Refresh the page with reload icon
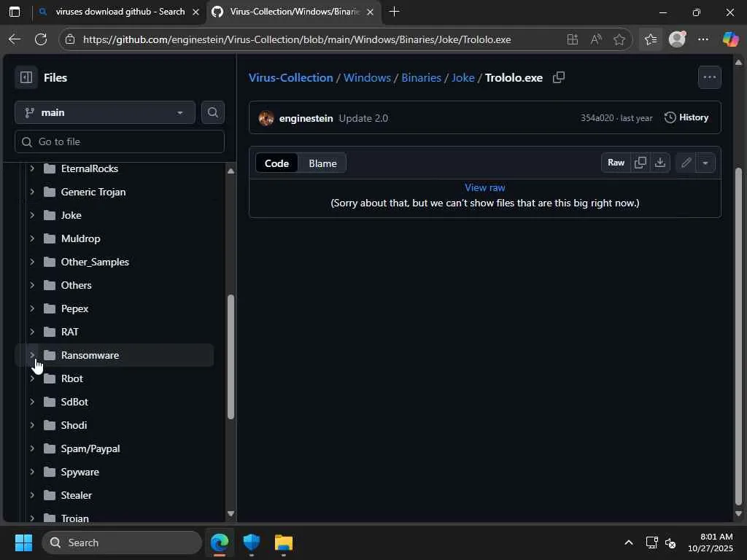Image resolution: width=747 pixels, height=560 pixels. click(41, 39)
